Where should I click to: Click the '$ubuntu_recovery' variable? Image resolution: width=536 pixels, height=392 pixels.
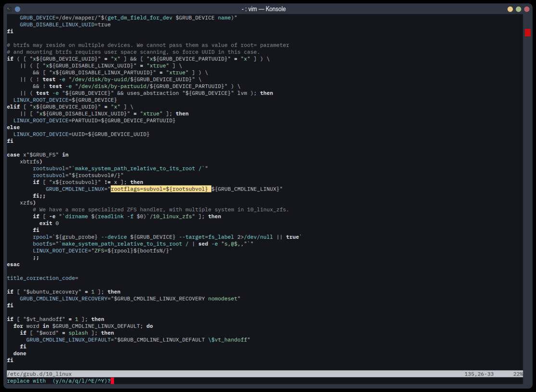click(x=52, y=291)
